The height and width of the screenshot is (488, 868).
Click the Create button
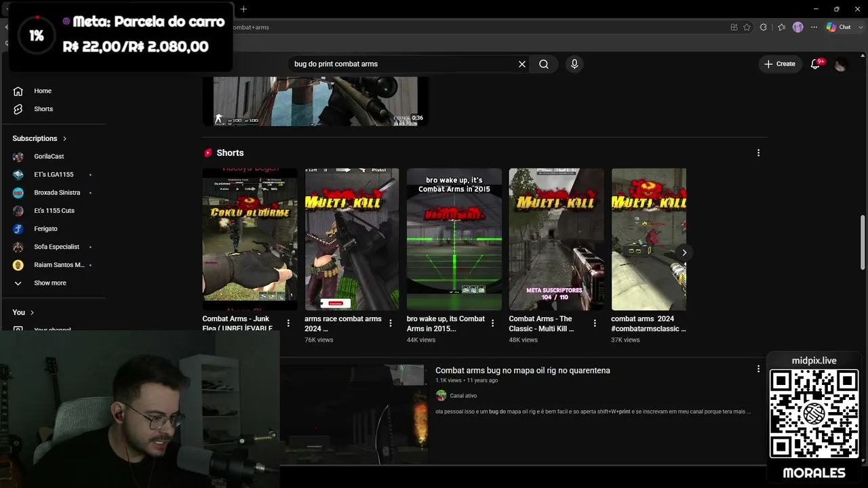point(780,64)
